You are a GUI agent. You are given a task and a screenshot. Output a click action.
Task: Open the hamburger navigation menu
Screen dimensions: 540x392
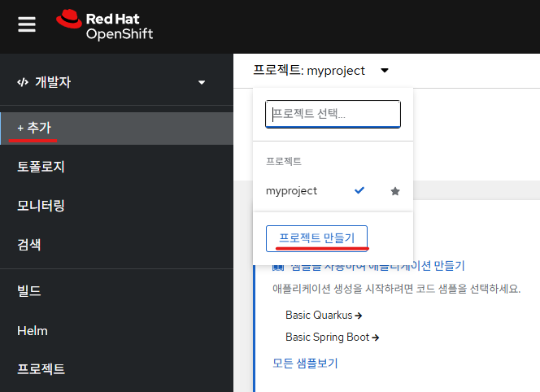[27, 24]
